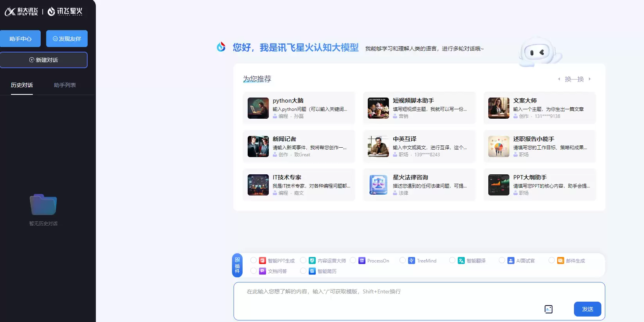Click the IT技术专家 card title

tap(287, 177)
